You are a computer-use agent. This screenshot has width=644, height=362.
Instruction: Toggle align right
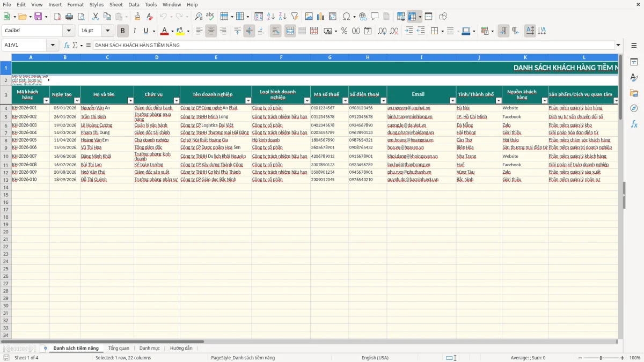point(223,31)
